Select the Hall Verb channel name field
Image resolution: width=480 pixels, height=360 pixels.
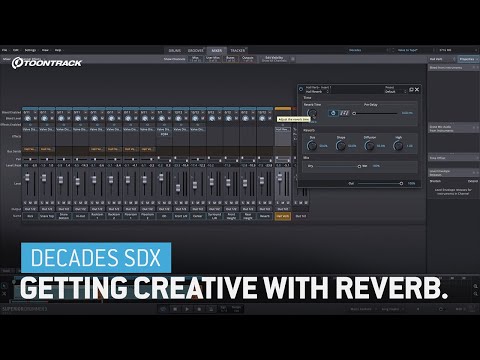pyautogui.click(x=283, y=216)
